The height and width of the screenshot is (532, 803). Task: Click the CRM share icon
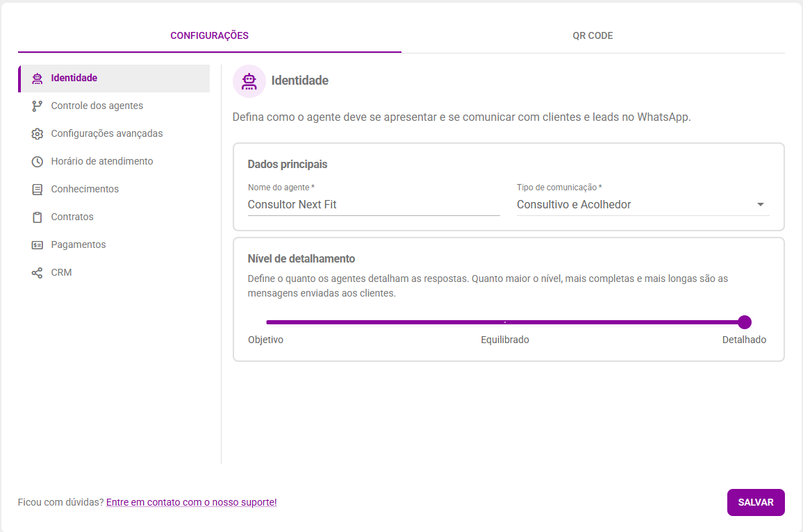[37, 273]
